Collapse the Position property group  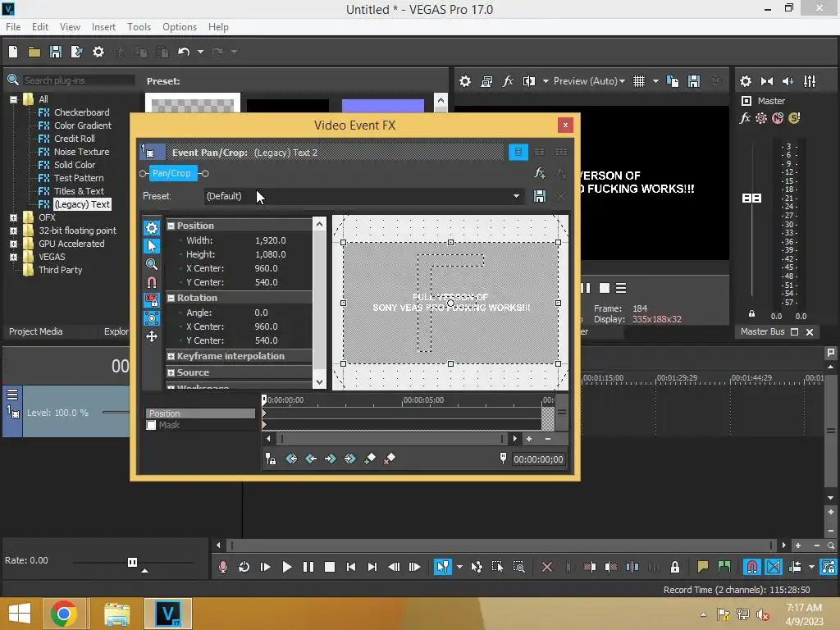coord(171,226)
